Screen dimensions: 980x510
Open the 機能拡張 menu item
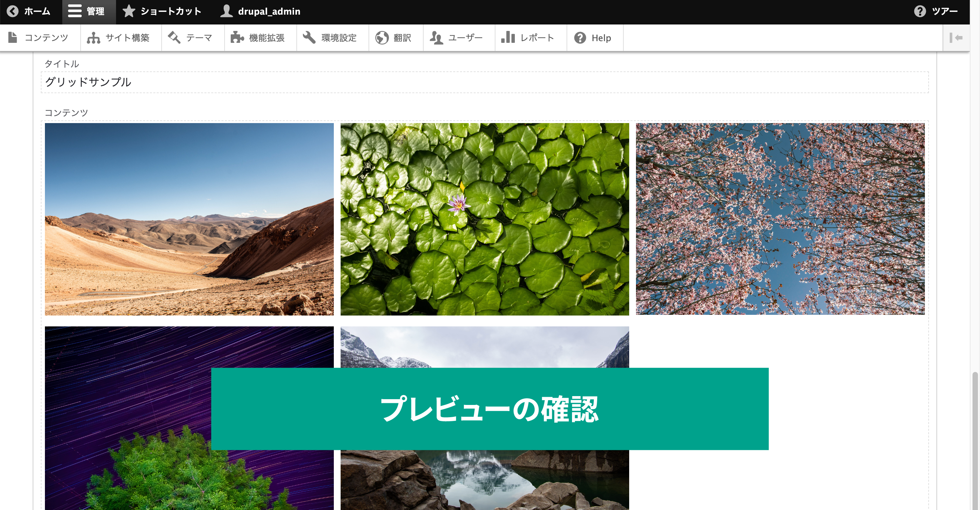[x=261, y=38]
